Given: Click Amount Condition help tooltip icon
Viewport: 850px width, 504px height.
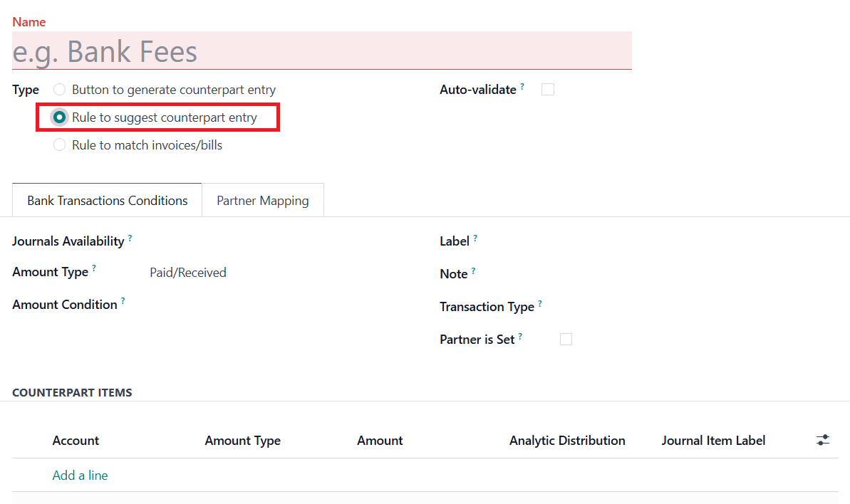Looking at the screenshot, I should (x=123, y=301).
